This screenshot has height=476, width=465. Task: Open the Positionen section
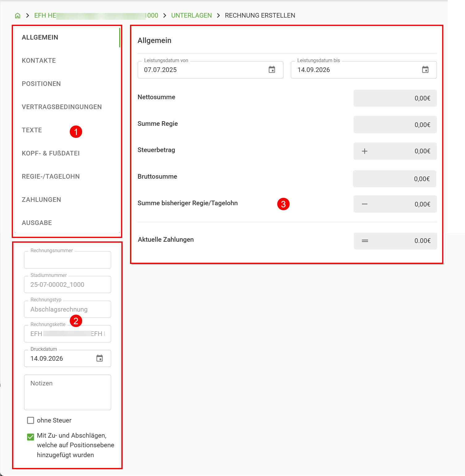[x=41, y=84]
